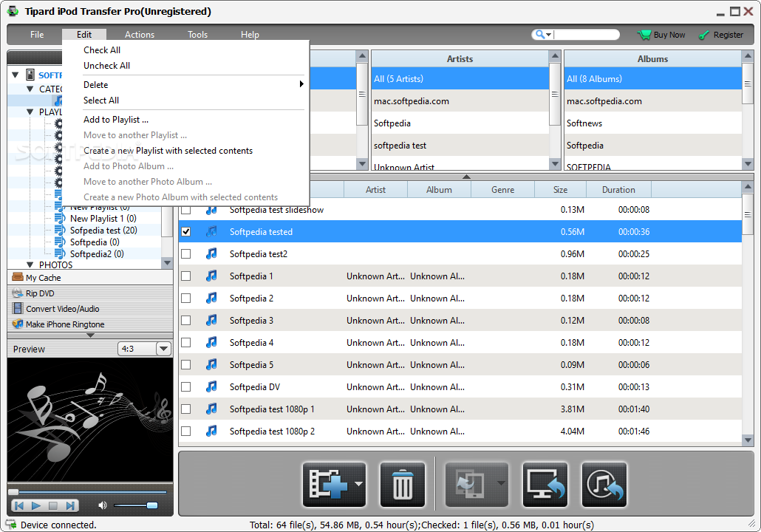Sort the list by Size column
Viewport: 761px width, 532px height.
(560, 190)
